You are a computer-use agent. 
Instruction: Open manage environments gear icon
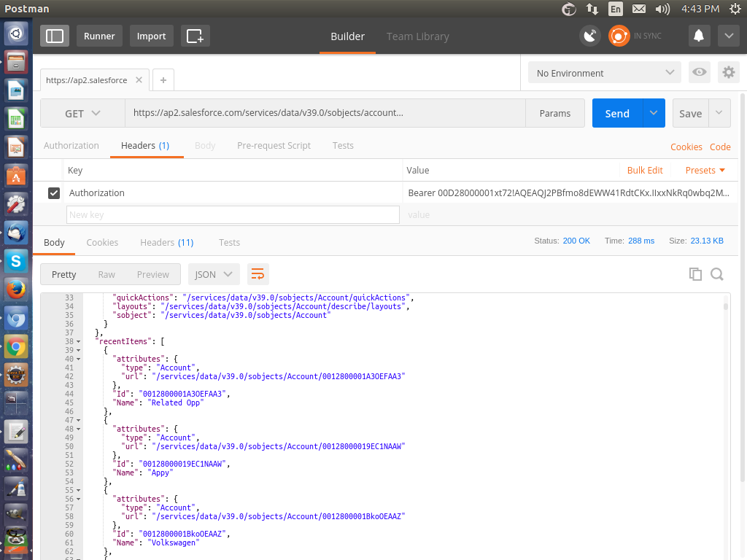729,72
